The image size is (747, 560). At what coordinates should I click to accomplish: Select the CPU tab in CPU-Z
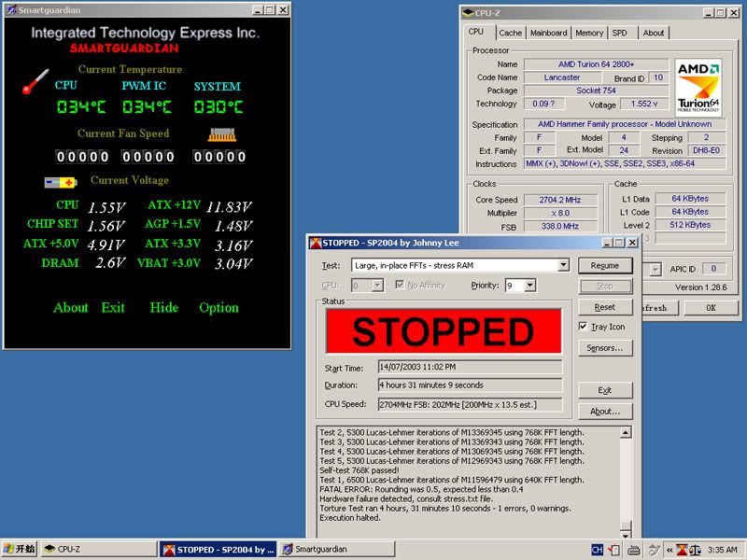[476, 32]
